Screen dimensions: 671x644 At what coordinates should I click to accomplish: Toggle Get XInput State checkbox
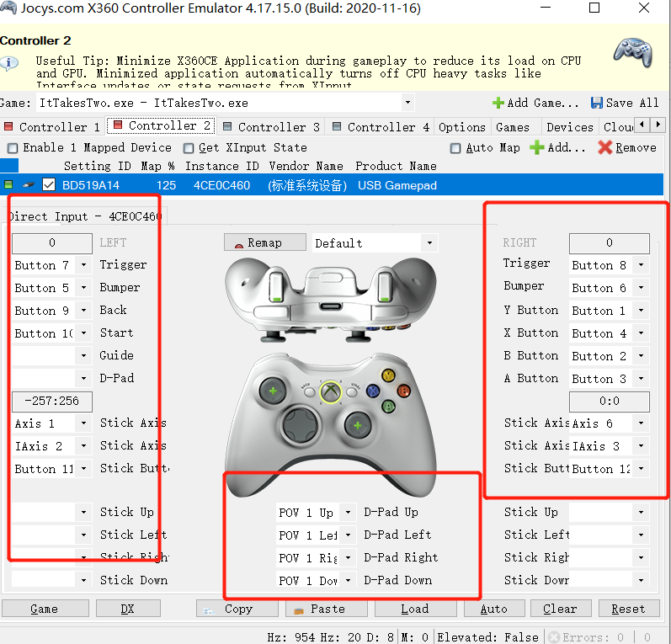189,148
